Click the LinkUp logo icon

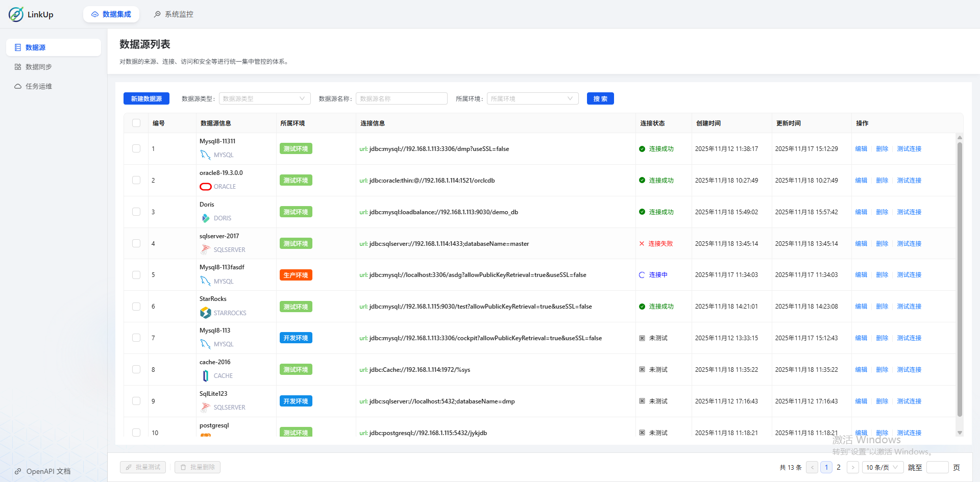tap(16, 14)
